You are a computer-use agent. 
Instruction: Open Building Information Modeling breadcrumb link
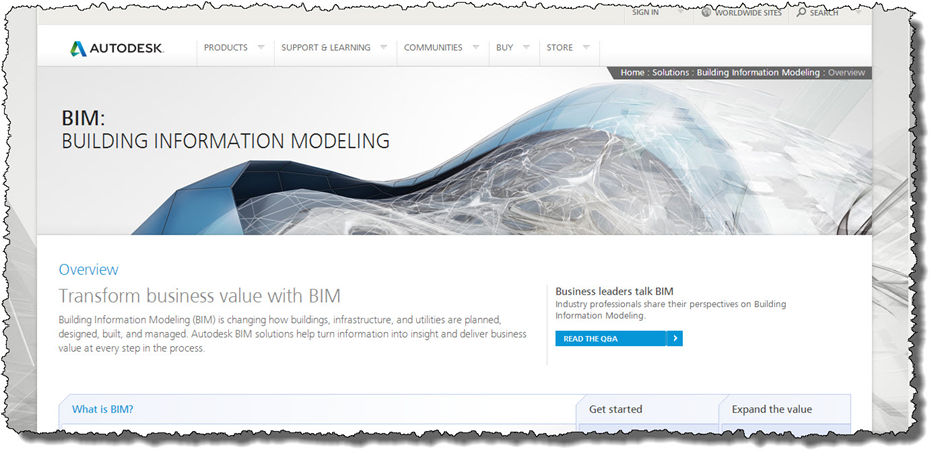(x=758, y=73)
